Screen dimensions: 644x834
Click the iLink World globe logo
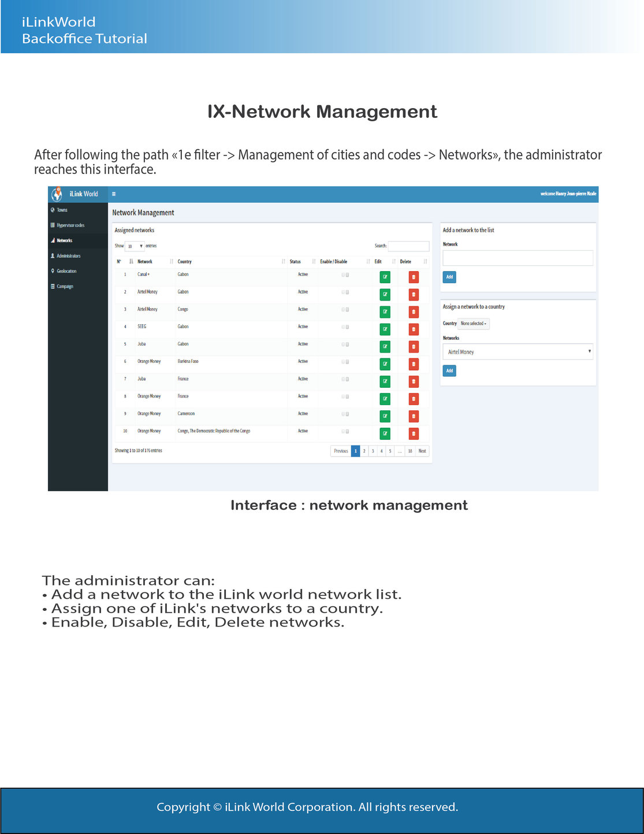point(57,194)
